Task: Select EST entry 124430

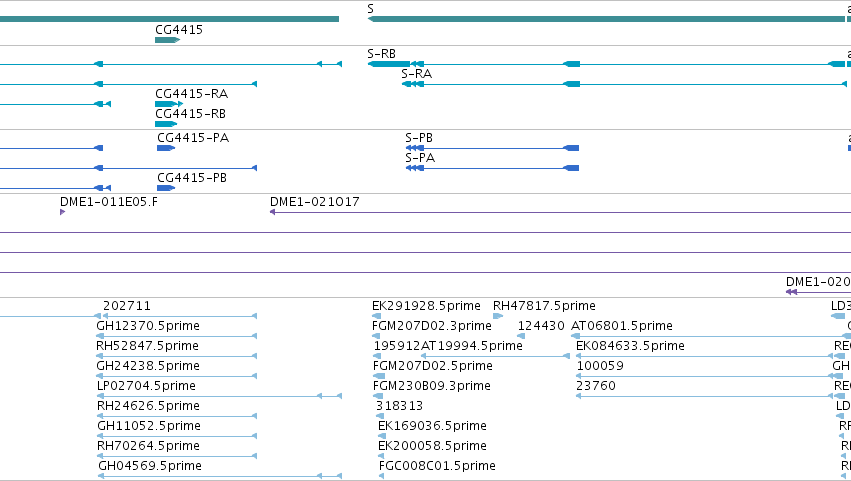Action: (x=541, y=326)
